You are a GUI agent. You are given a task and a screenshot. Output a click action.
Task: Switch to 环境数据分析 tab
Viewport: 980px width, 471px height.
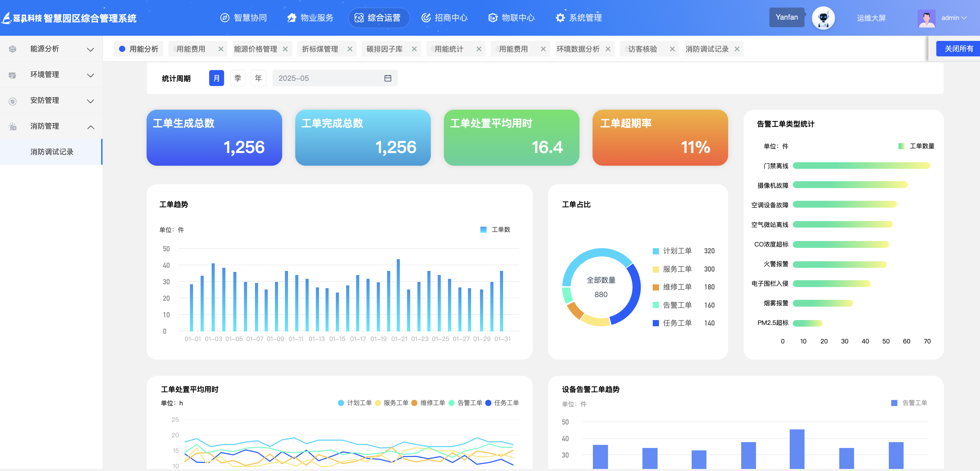pyautogui.click(x=577, y=49)
